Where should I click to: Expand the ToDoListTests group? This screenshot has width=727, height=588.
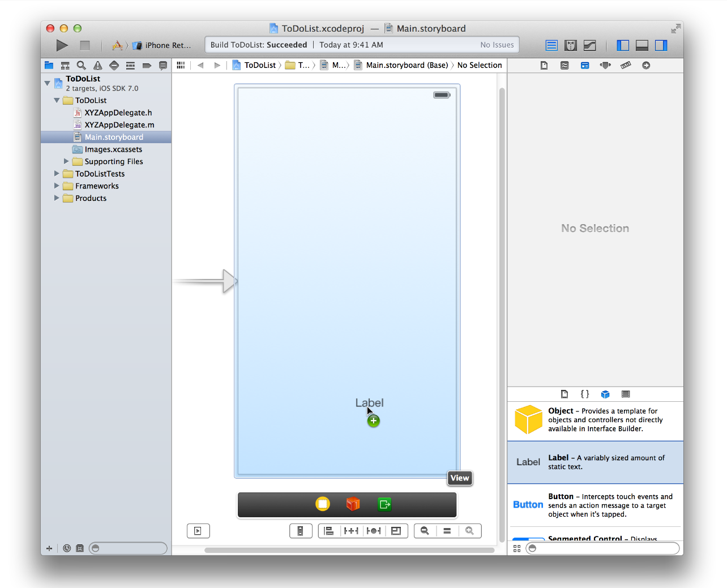(57, 174)
